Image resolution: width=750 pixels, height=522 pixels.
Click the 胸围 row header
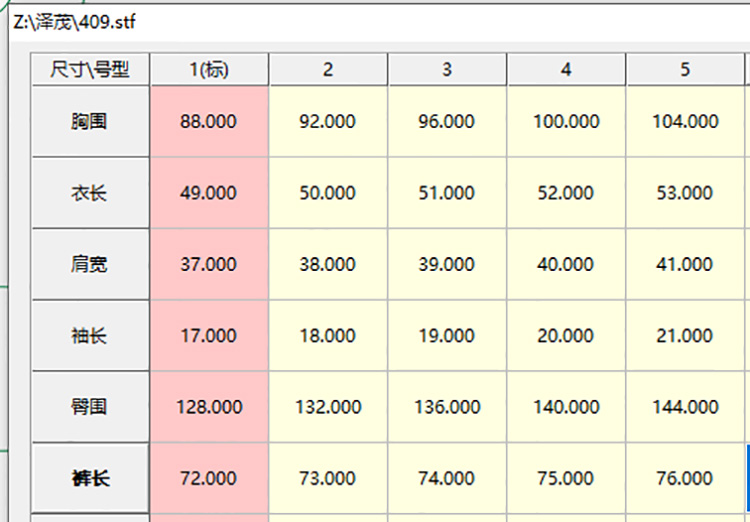(90, 122)
